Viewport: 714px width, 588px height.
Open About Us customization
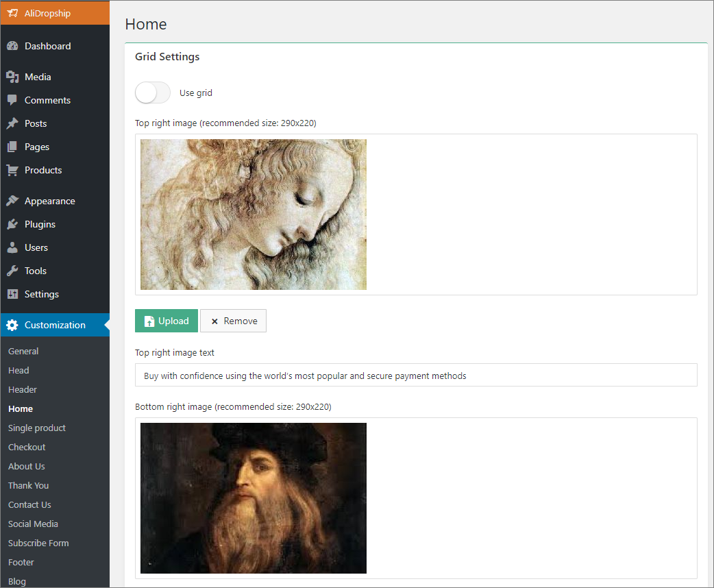(27, 467)
